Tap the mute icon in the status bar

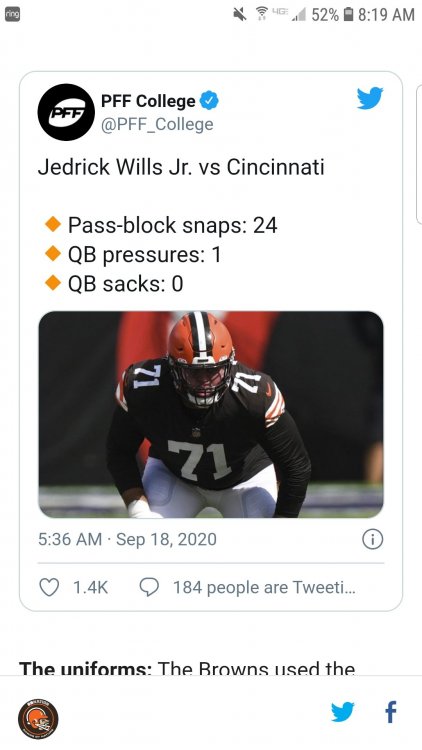click(240, 14)
